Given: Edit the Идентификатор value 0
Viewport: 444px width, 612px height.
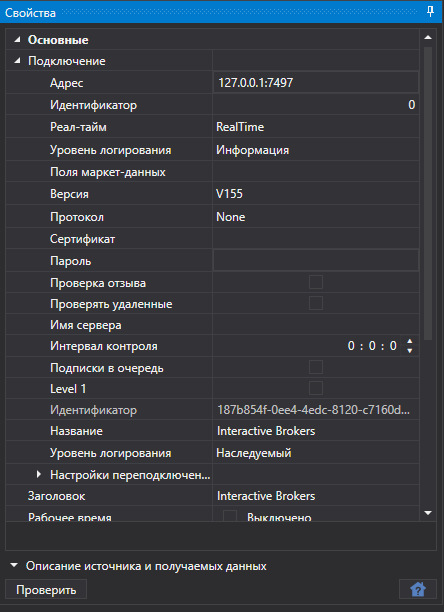Looking at the screenshot, I should pos(316,105).
